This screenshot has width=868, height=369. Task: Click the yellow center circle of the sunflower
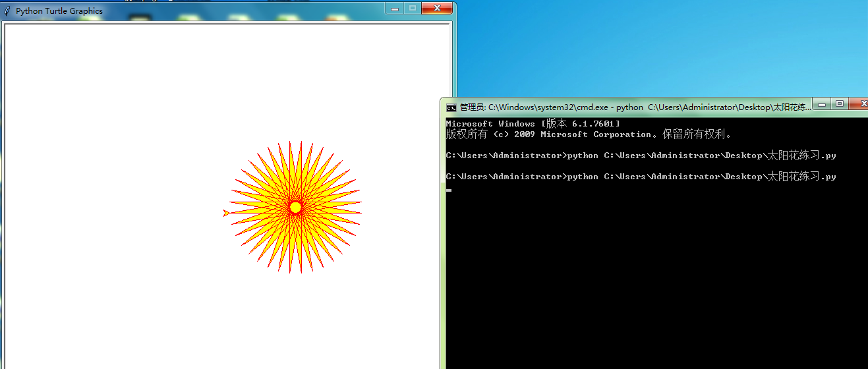tap(295, 208)
